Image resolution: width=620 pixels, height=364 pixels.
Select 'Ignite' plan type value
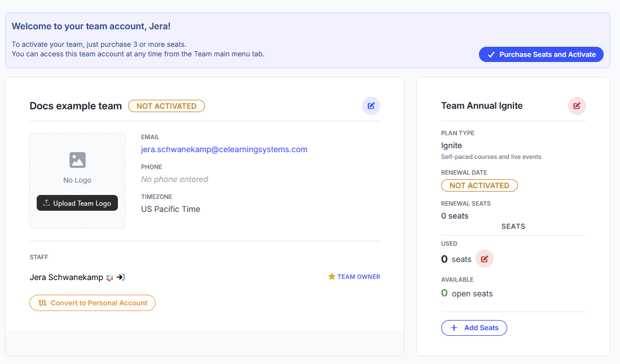pos(451,145)
